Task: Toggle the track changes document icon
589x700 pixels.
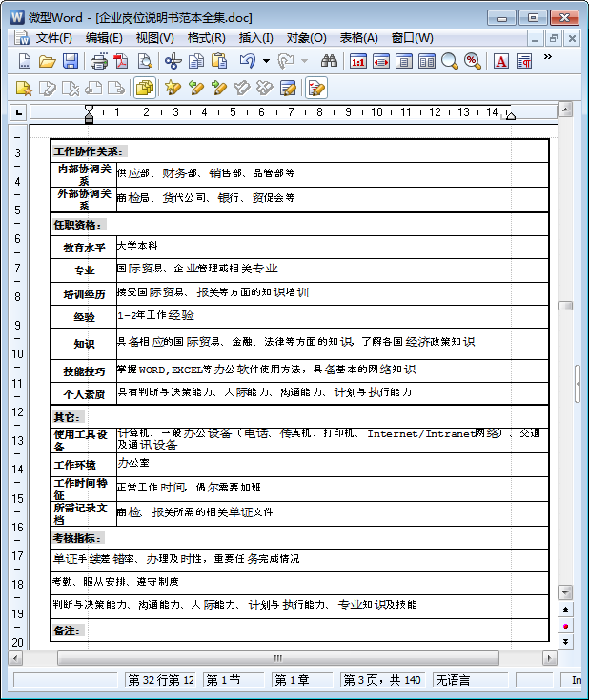Action: [x=316, y=88]
